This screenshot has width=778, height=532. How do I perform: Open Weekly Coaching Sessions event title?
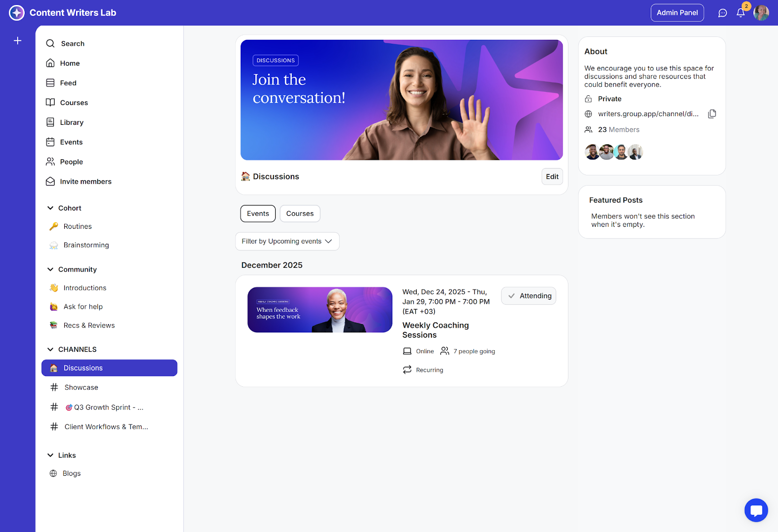coord(436,330)
